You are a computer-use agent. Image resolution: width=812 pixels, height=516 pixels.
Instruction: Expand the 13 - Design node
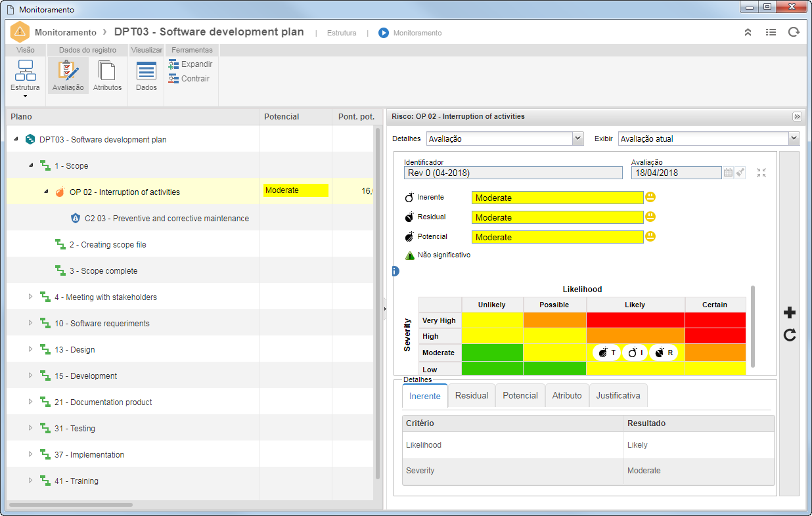pos(30,349)
